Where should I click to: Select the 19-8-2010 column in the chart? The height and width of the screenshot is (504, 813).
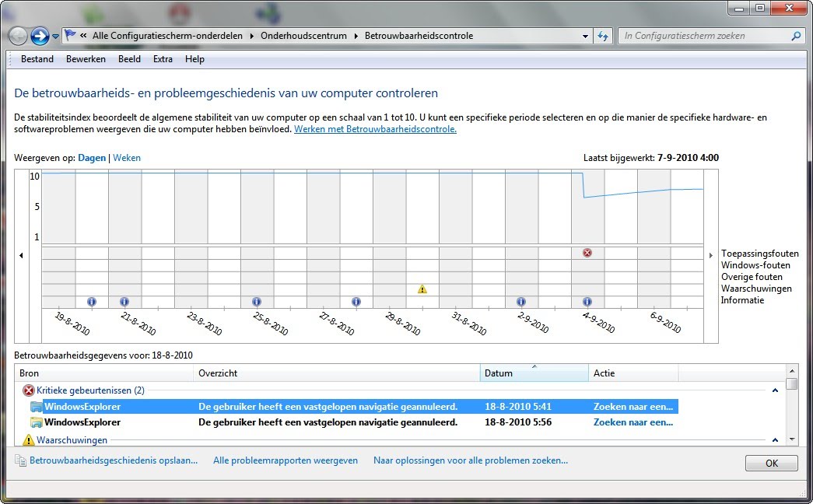click(x=58, y=239)
